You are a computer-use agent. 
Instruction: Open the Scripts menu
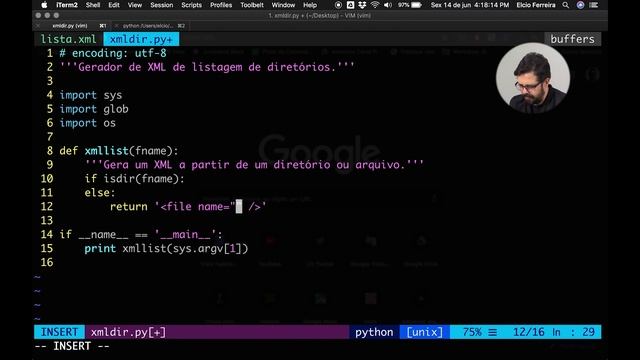tap(191, 5)
